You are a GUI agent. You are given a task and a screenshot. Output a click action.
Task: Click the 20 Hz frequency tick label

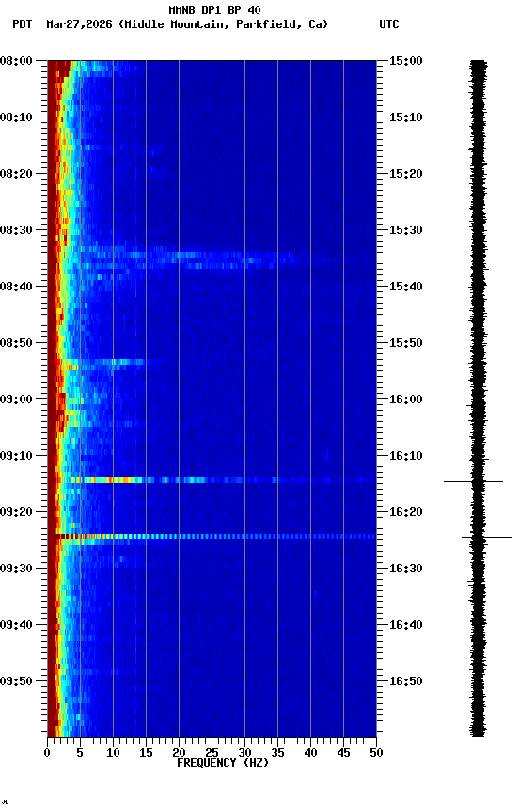[x=179, y=753]
